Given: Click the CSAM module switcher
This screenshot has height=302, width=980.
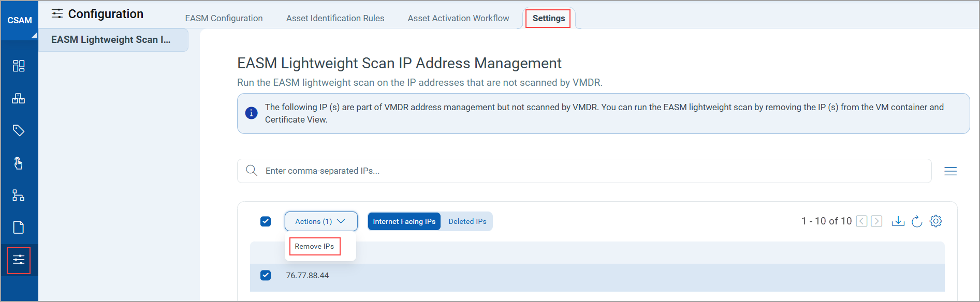Looking at the screenshot, I should click(x=20, y=20).
